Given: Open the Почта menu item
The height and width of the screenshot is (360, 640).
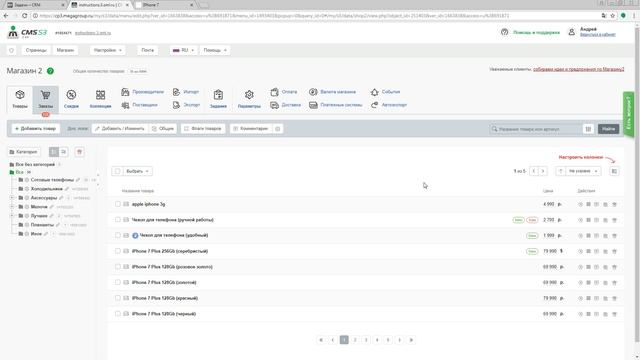Looking at the screenshot, I should point(147,50).
